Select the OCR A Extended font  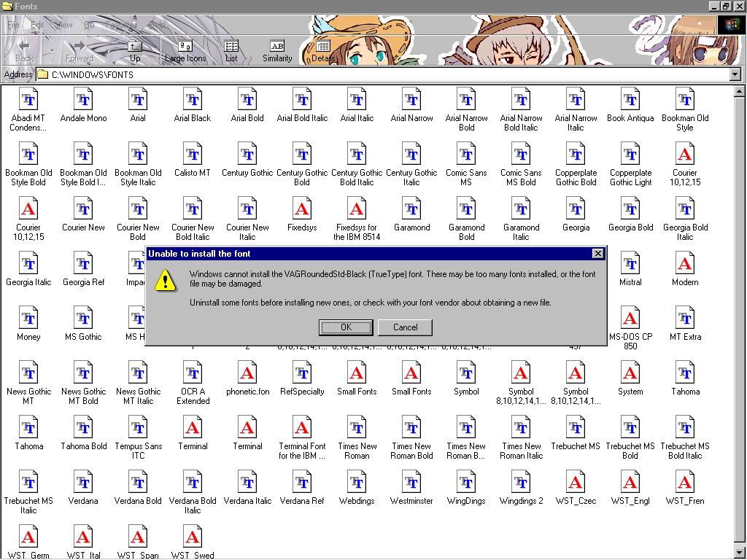click(193, 373)
